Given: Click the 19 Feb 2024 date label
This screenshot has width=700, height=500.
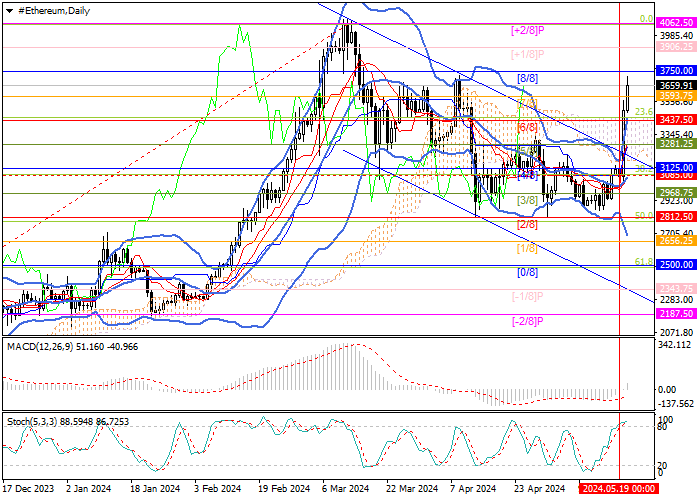Looking at the screenshot, I should click(284, 488).
